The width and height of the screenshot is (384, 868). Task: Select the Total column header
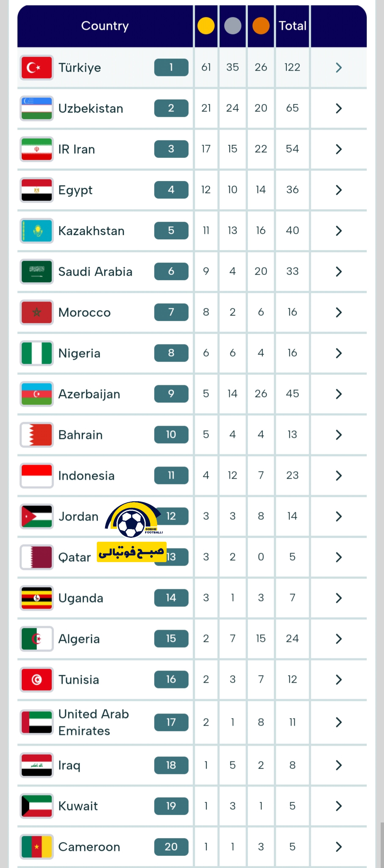[292, 26]
